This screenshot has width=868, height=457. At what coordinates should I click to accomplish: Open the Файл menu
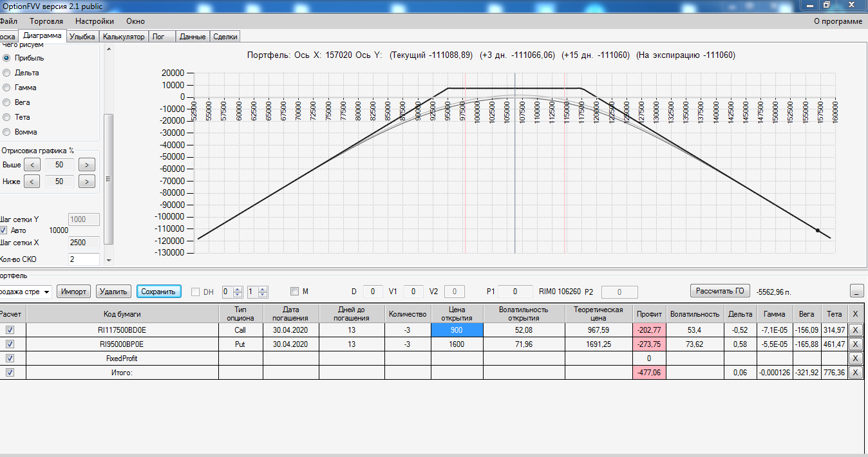tap(8, 21)
